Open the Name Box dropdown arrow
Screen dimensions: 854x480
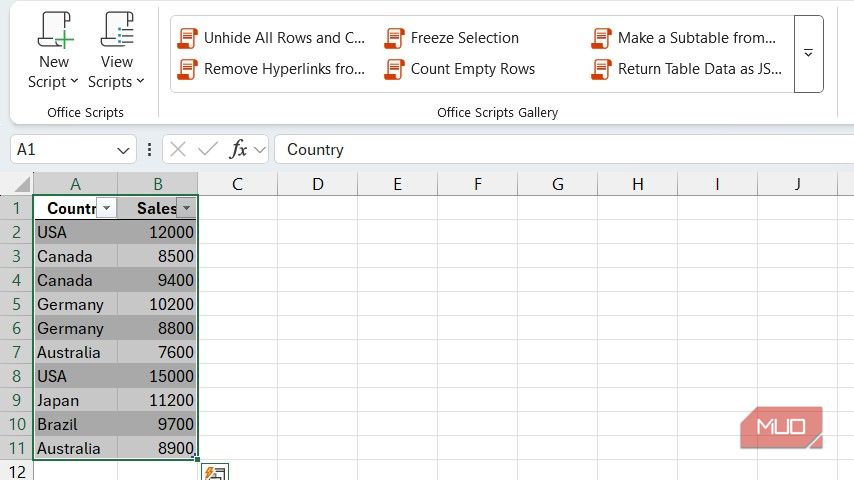pyautogui.click(x=123, y=150)
